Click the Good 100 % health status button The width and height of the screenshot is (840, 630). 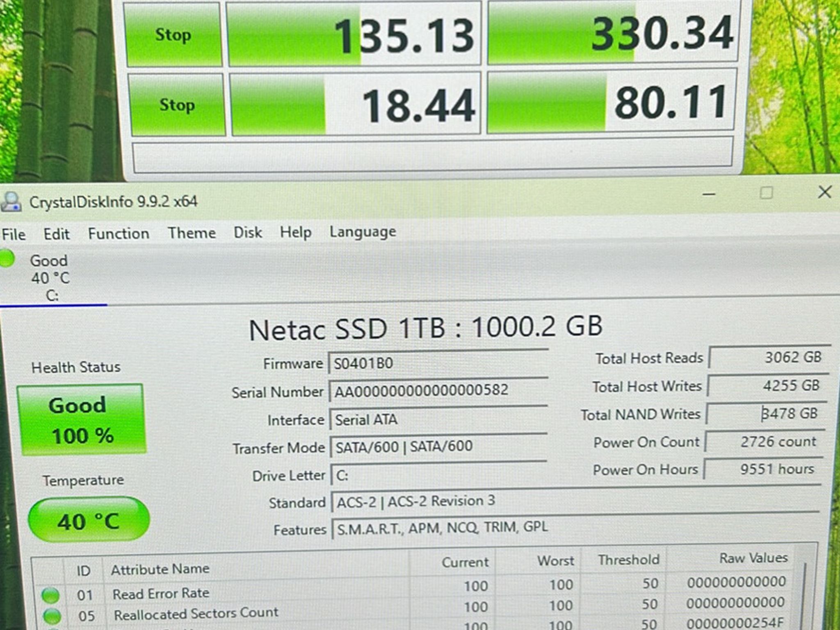81,419
